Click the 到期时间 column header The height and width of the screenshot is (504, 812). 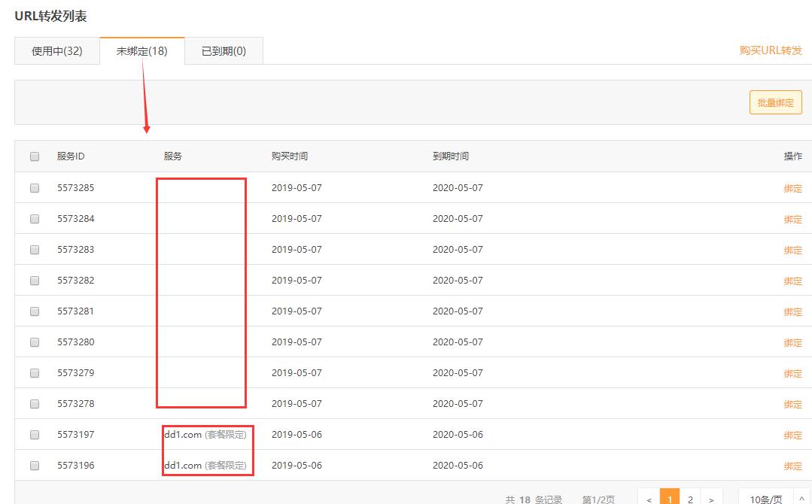coord(450,156)
